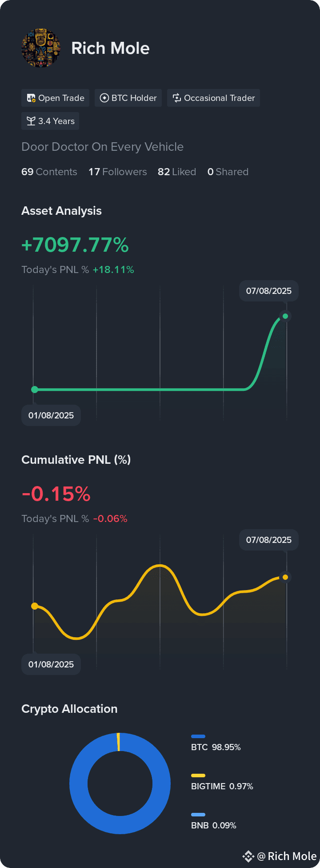
Task: Open the 69 Contents list
Action: 49,172
